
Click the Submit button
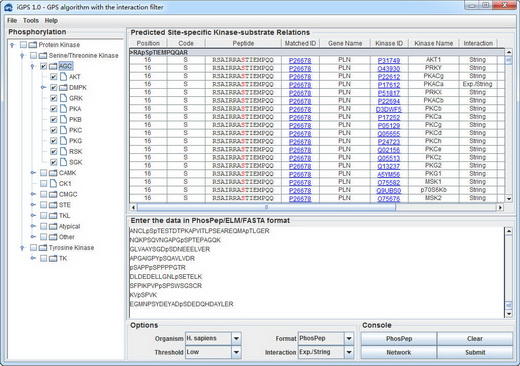pos(475,352)
